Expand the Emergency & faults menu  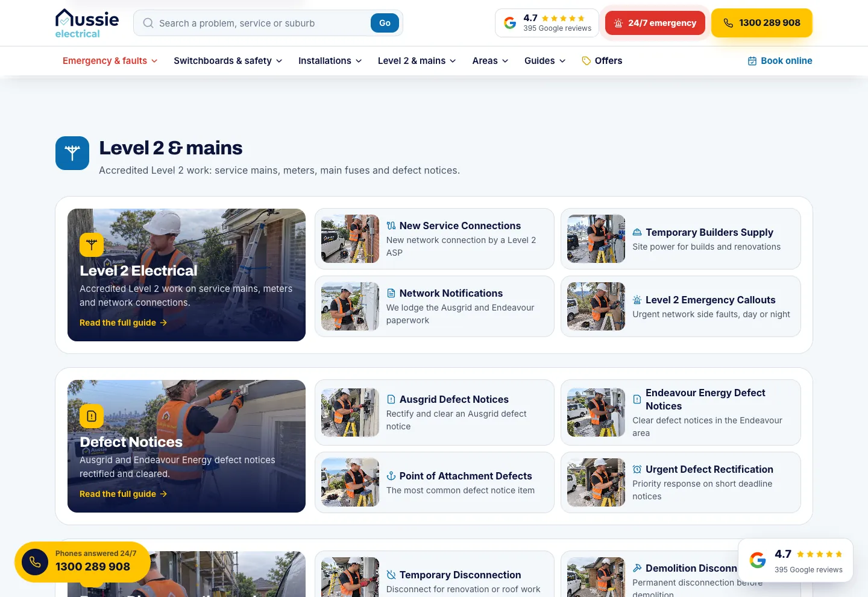pyautogui.click(x=110, y=61)
